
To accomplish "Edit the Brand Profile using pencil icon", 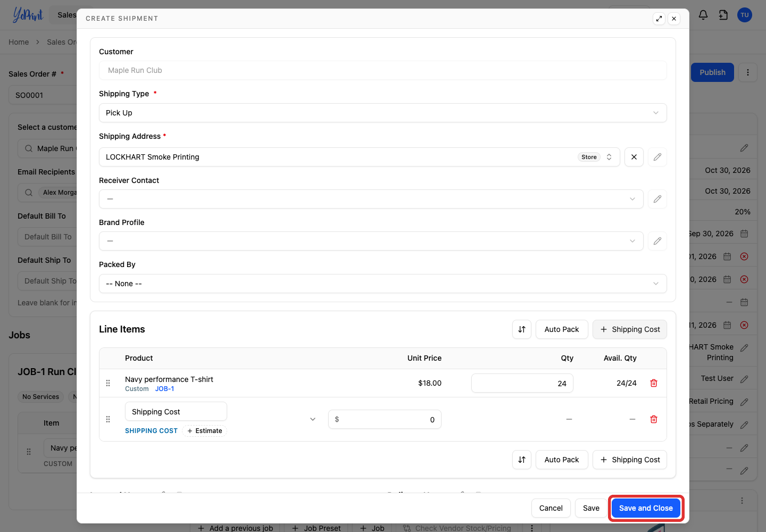I will coord(657,241).
